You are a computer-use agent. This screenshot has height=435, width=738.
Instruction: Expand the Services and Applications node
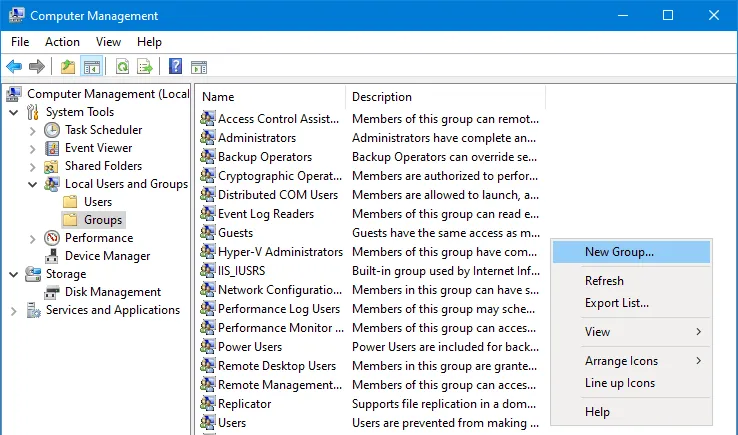[x=14, y=310]
